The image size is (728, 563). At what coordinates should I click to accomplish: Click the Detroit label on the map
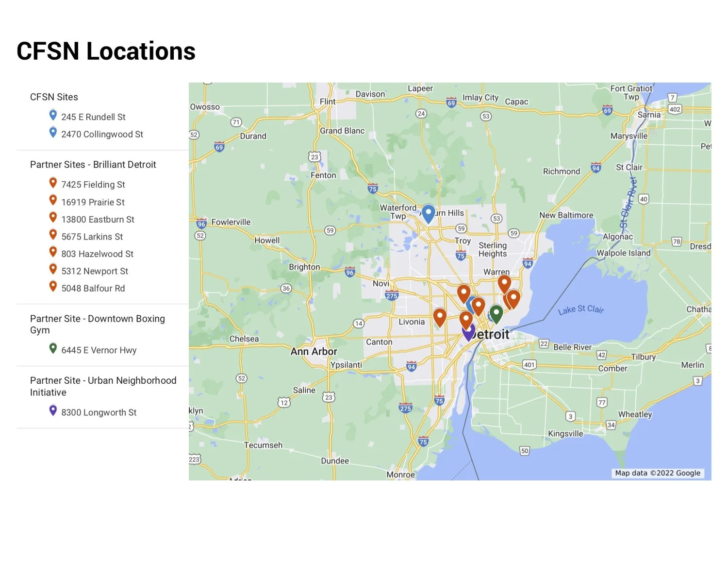coord(490,334)
